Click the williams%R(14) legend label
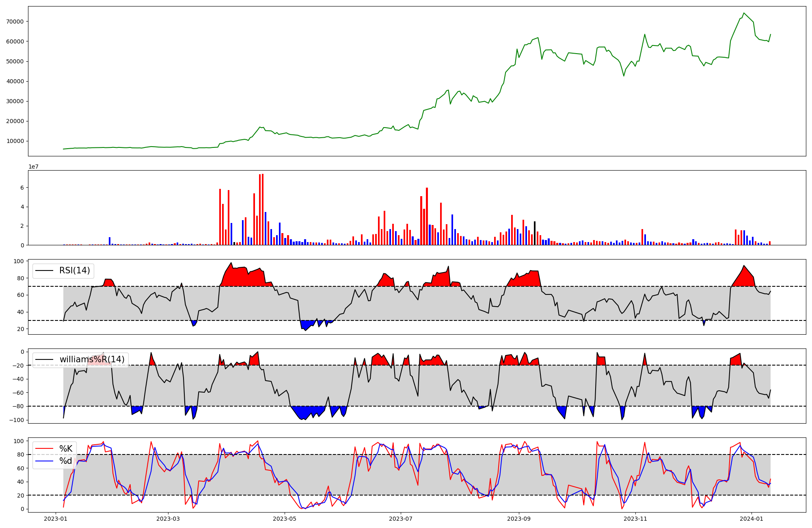This screenshot has width=812, height=528. pyautogui.click(x=92, y=359)
